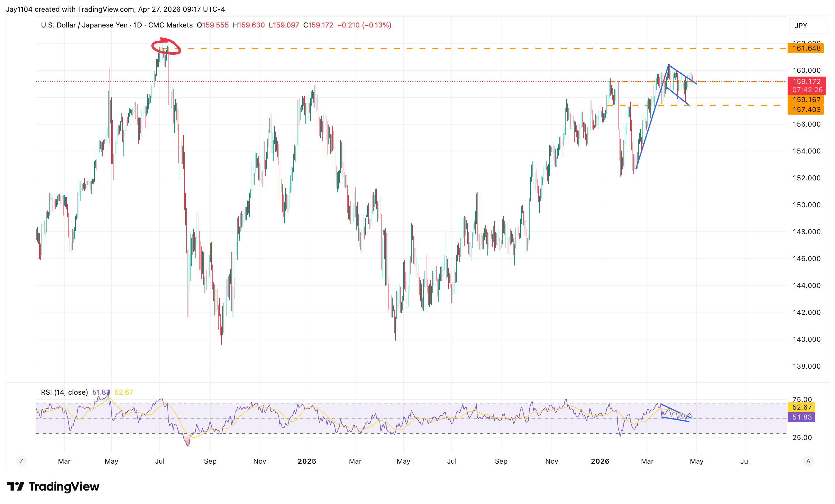This screenshot has height=504, width=835.
Task: Click the O159.555 open value
Action: click(213, 25)
